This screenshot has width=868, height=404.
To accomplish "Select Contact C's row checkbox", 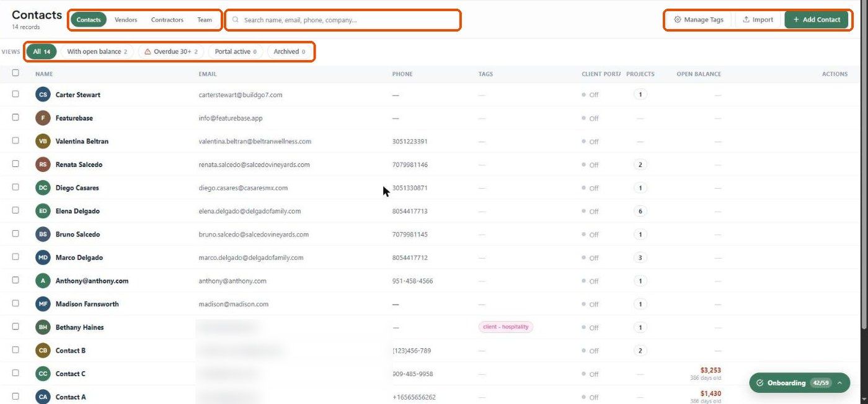I will pos(15,373).
